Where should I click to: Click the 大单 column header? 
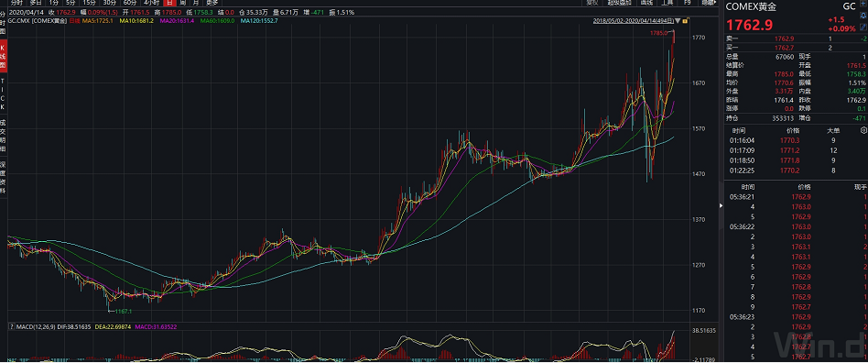[x=832, y=131]
